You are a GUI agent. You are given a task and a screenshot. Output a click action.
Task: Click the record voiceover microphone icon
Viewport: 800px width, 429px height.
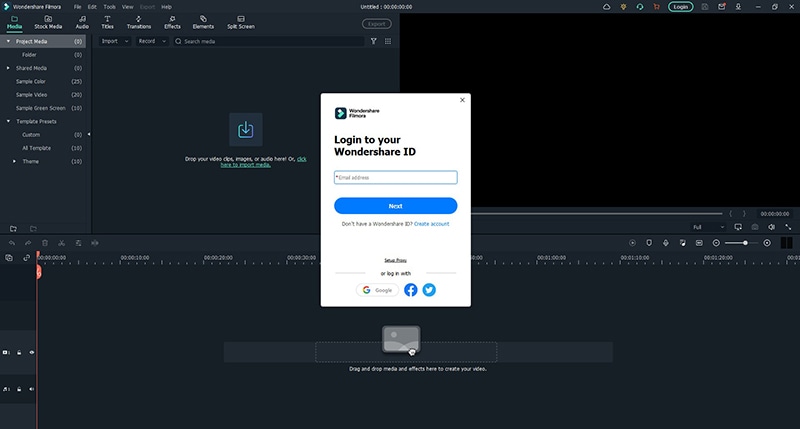666,243
